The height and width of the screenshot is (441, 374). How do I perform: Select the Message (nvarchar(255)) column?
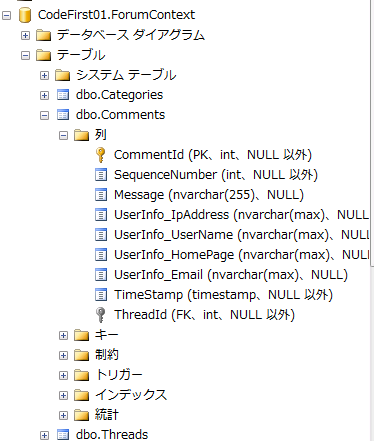(x=209, y=195)
